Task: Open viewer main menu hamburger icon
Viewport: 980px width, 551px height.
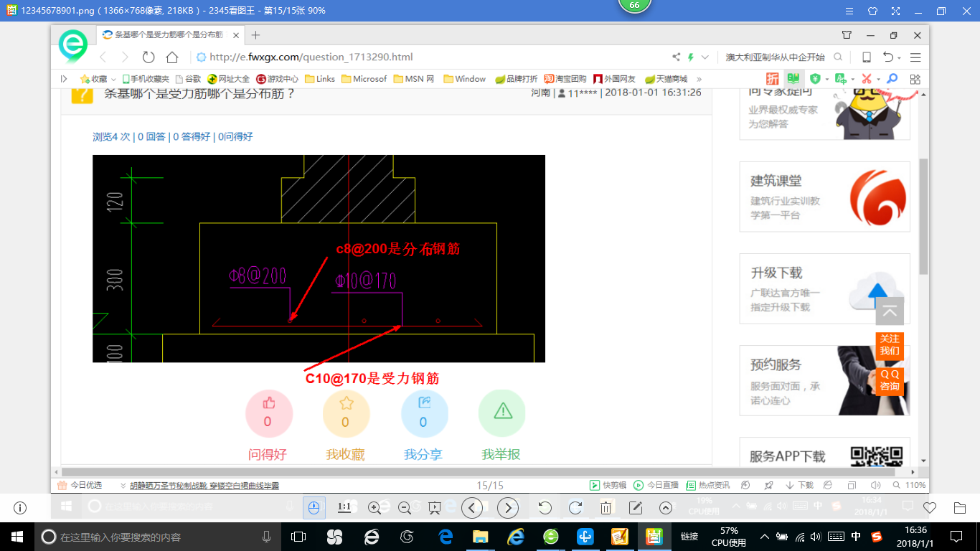Action: [849, 11]
